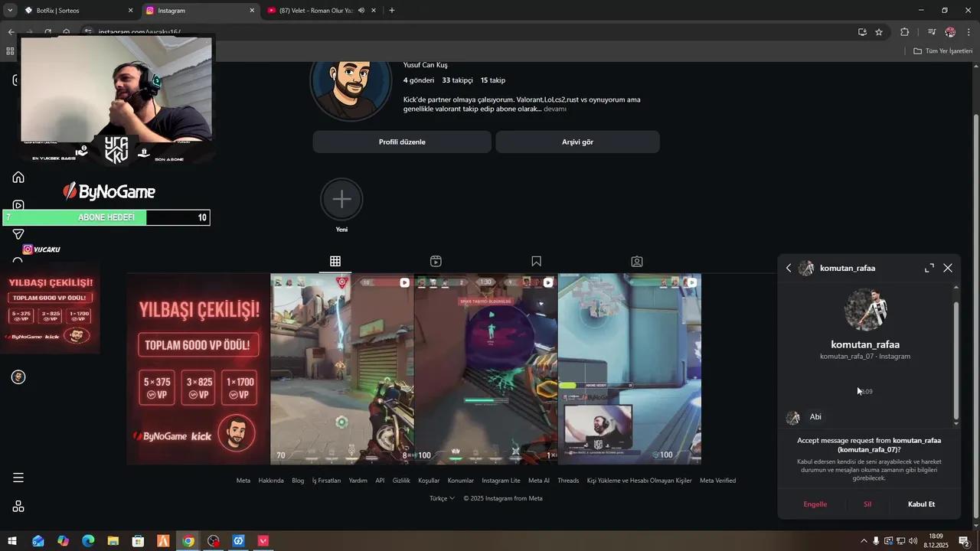The width and height of the screenshot is (980, 551).
Task: Open the 33 takipçi followers list
Action: click(x=457, y=80)
